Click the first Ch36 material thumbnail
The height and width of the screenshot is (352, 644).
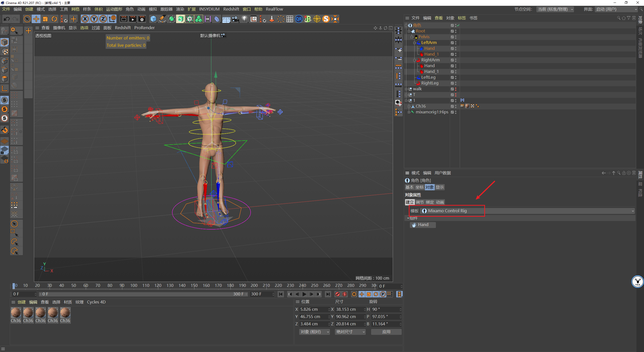coord(16,313)
